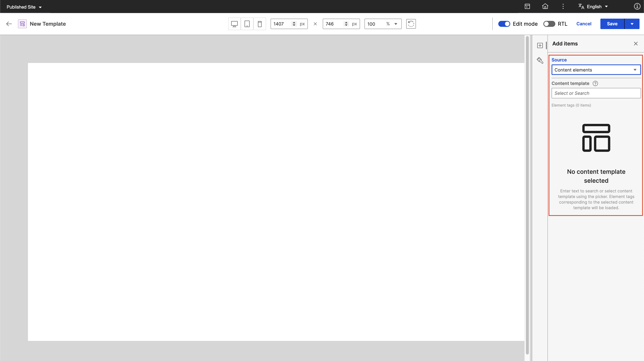Open the zoom percentage dropdown
644x361 pixels.
click(396, 24)
